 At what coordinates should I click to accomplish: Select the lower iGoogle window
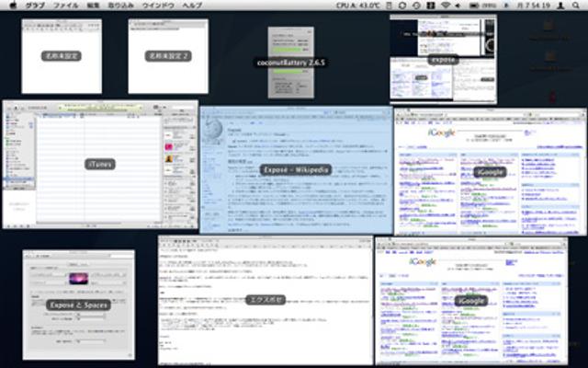(471, 301)
